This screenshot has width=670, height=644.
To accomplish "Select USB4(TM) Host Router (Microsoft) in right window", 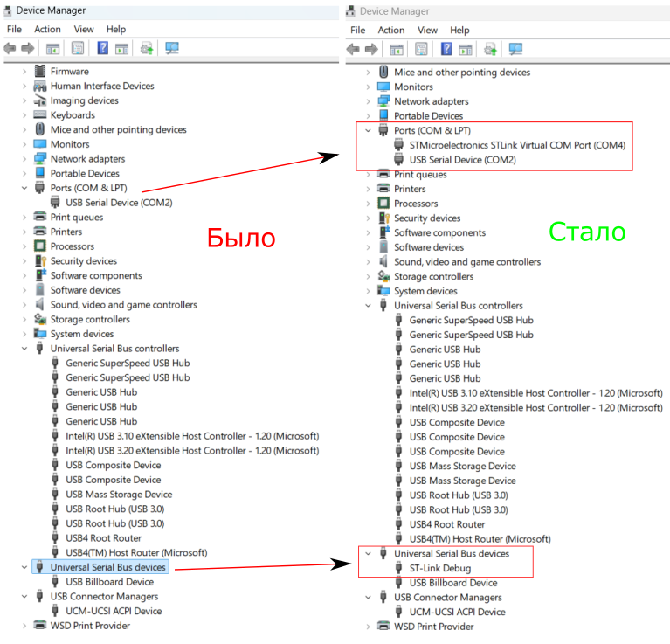I will tap(480, 539).
